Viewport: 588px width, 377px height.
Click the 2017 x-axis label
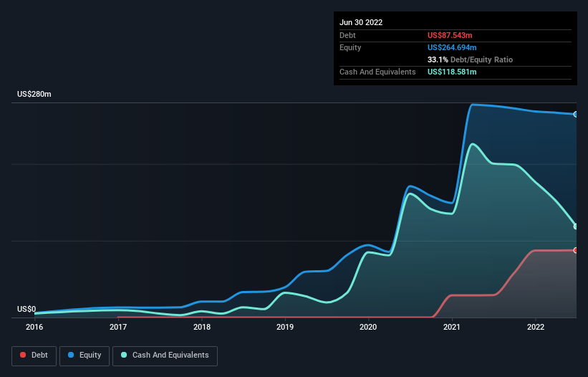pos(118,327)
